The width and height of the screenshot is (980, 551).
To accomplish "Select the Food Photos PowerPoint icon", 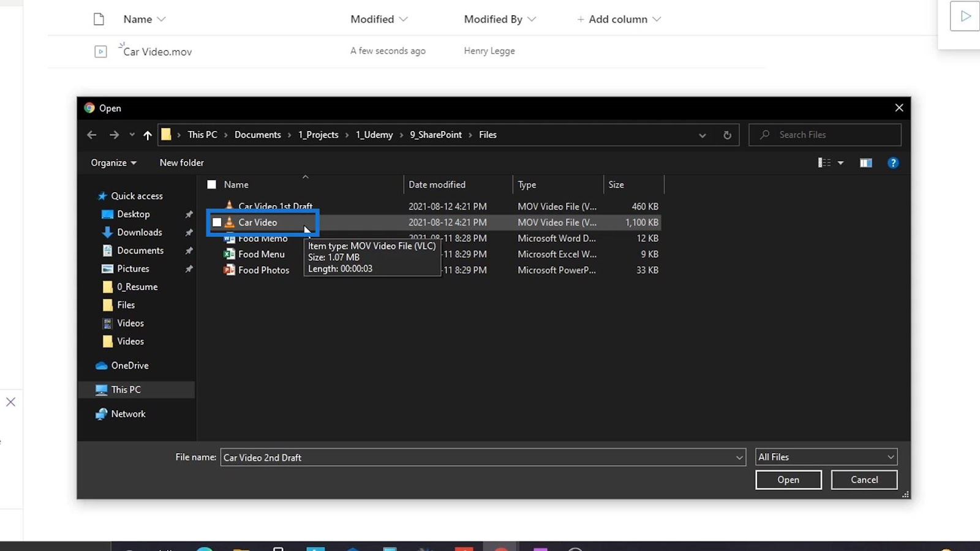I will click(230, 270).
